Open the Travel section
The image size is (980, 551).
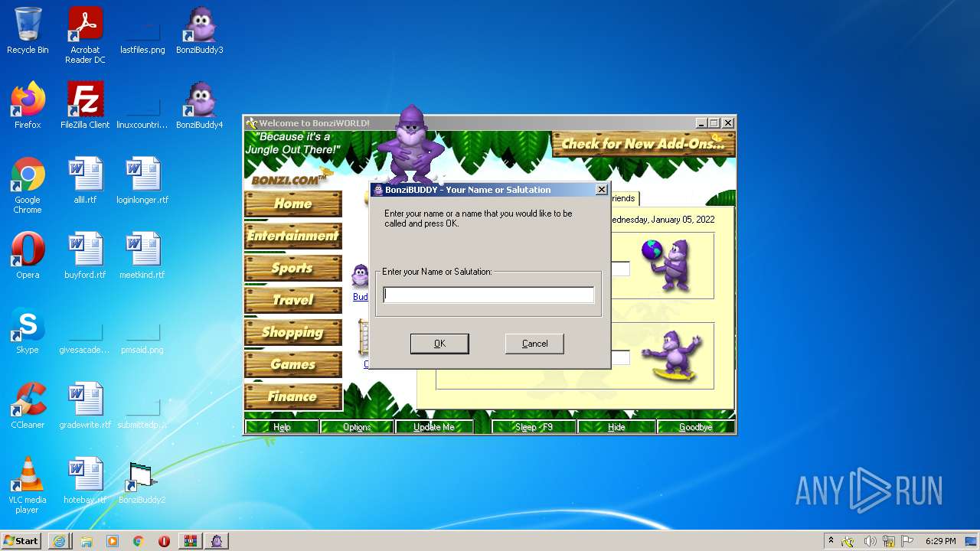(x=292, y=300)
